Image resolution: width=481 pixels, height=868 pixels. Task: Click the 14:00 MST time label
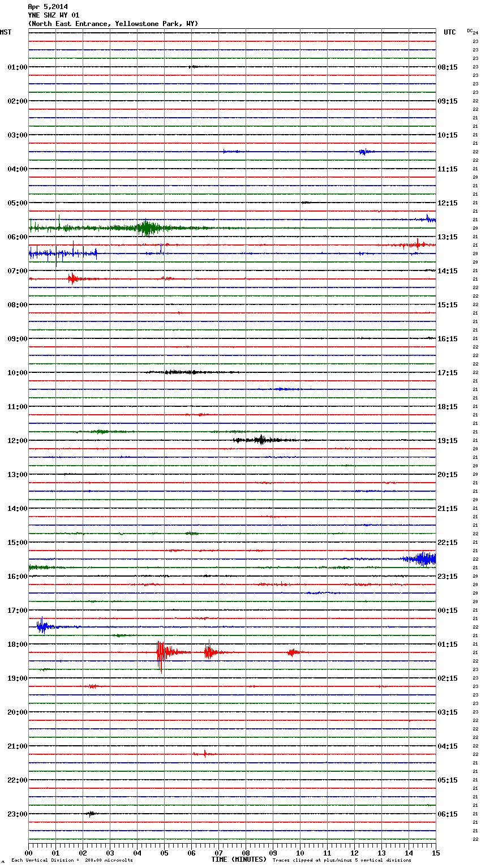[18, 509]
